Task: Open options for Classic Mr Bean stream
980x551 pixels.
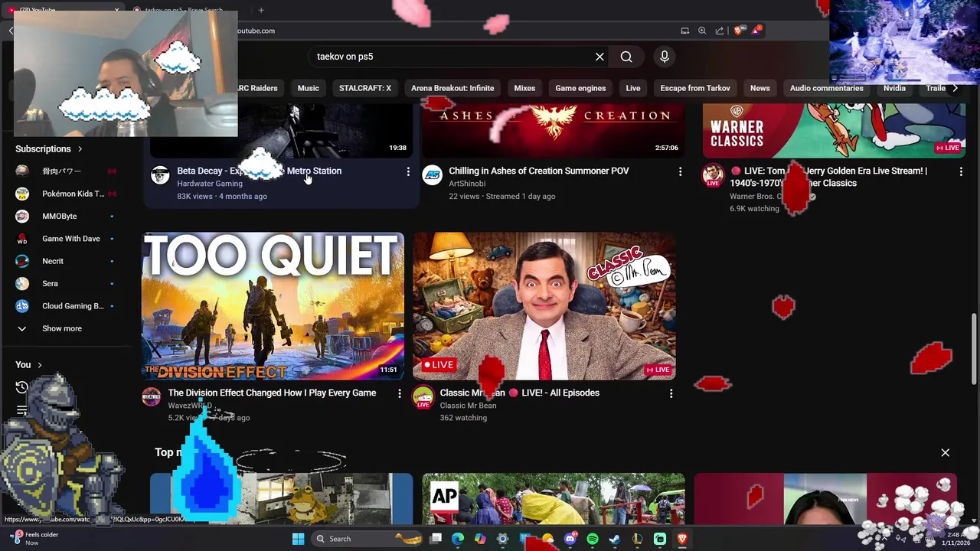Action: click(671, 393)
